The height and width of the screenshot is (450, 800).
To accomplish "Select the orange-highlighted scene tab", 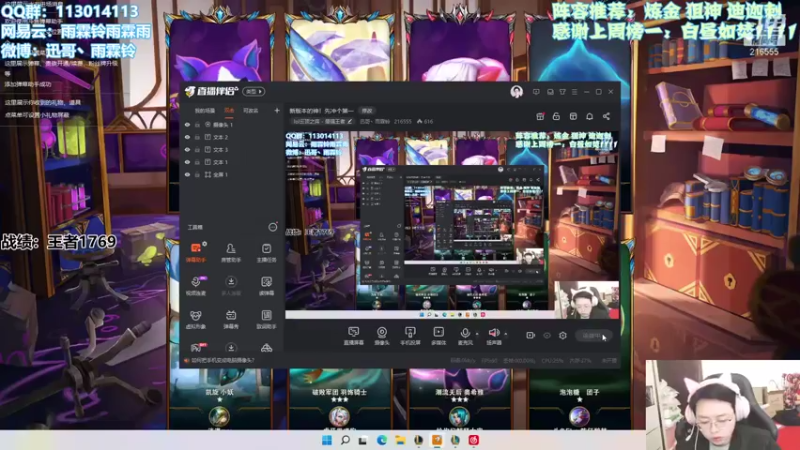I will pyautogui.click(x=229, y=111).
